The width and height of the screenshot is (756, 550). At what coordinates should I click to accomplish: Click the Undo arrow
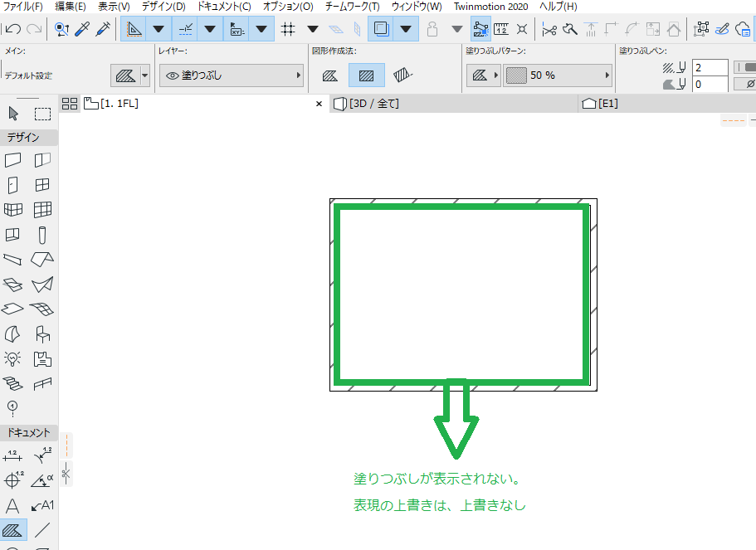coord(13,29)
